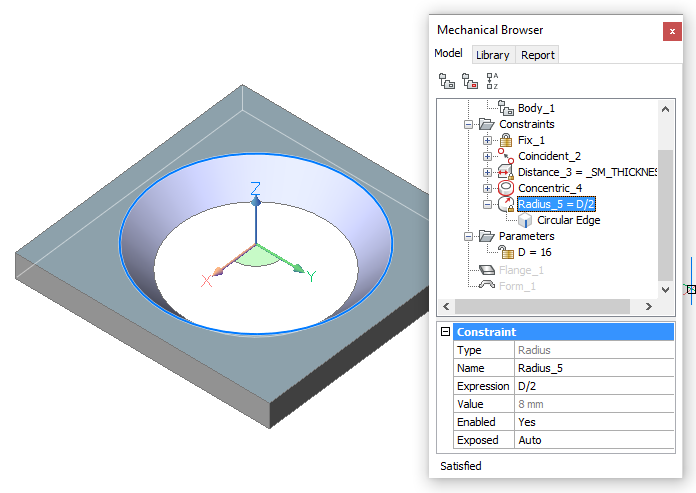The image size is (696, 493).
Task: Select the D = 16 parameter
Action: pos(533,252)
